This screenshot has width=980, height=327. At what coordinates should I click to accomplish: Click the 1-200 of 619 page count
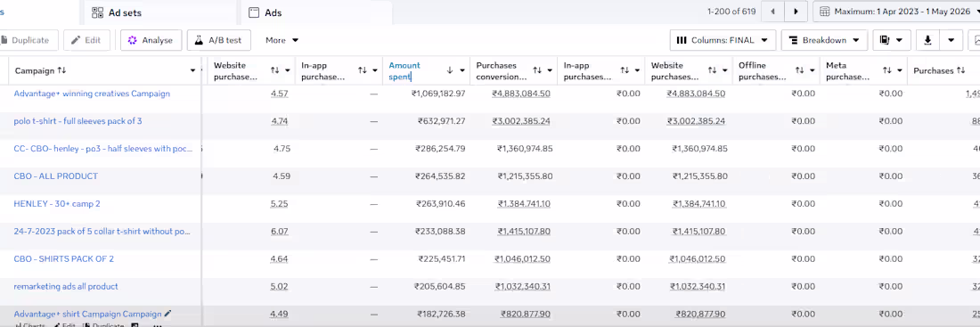[731, 12]
